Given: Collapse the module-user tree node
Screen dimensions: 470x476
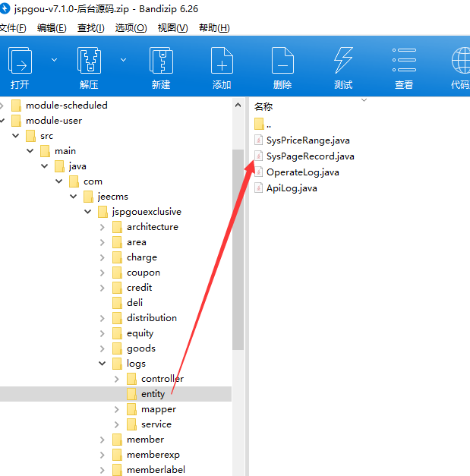Looking at the screenshot, I should [x=2, y=121].
